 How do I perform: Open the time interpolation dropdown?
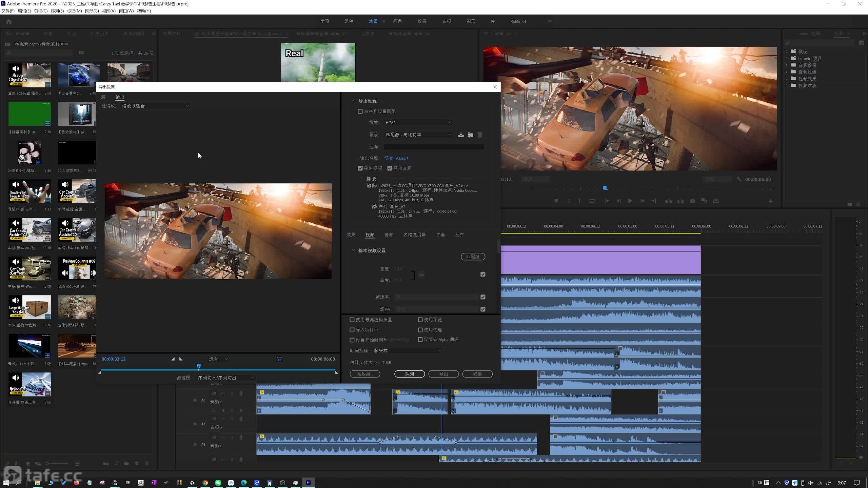[x=407, y=350]
